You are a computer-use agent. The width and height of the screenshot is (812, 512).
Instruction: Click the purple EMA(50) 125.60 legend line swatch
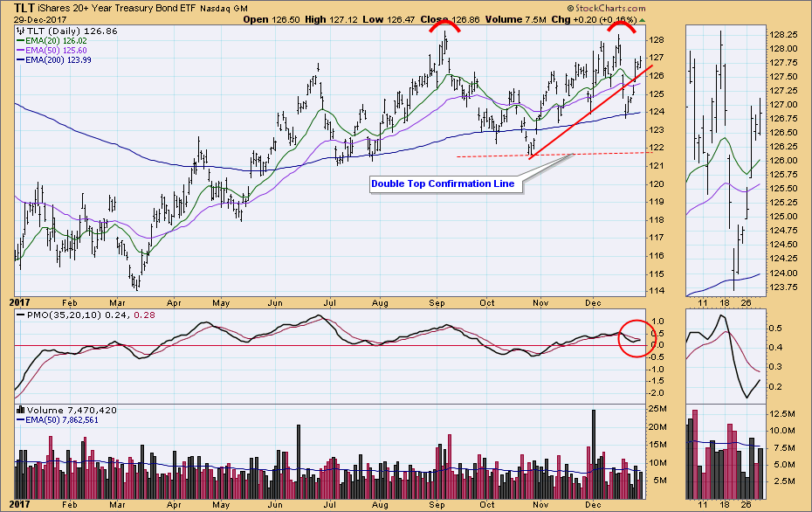pos(21,51)
